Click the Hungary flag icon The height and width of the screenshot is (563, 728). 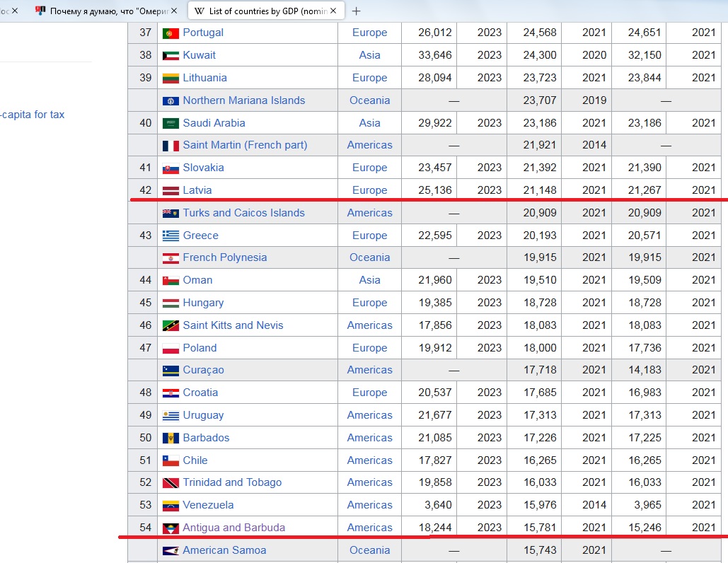(x=171, y=303)
